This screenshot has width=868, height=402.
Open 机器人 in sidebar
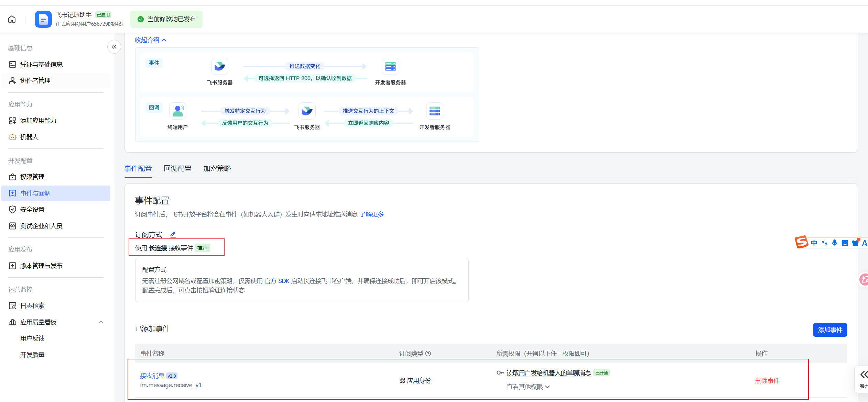click(56, 137)
